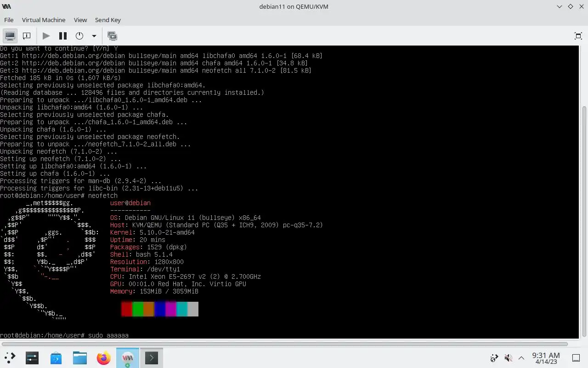Screen dimensions: 588x368
Task: Open the clock showing 9:31 AM
Action: pyautogui.click(x=546, y=358)
